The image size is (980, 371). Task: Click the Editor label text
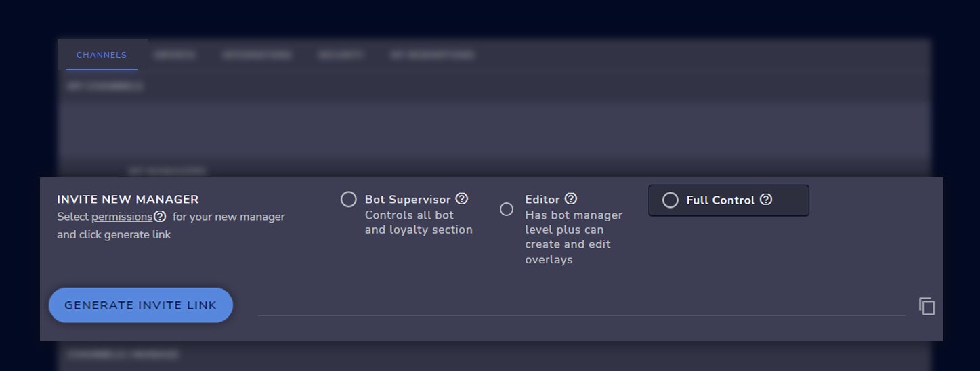click(x=542, y=200)
